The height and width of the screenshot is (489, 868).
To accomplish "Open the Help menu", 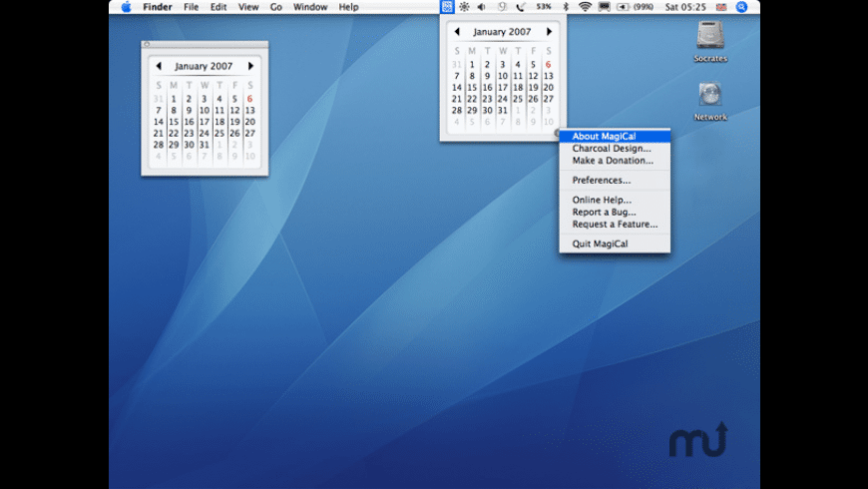I will (x=349, y=7).
